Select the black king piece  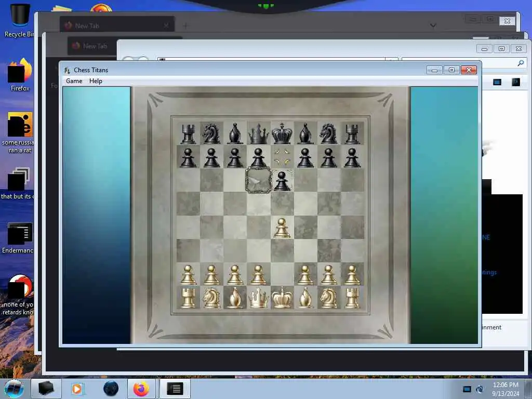pyautogui.click(x=282, y=134)
